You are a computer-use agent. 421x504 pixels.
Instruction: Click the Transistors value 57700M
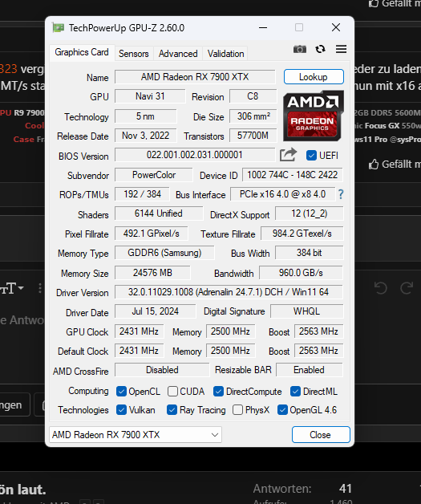click(x=253, y=136)
